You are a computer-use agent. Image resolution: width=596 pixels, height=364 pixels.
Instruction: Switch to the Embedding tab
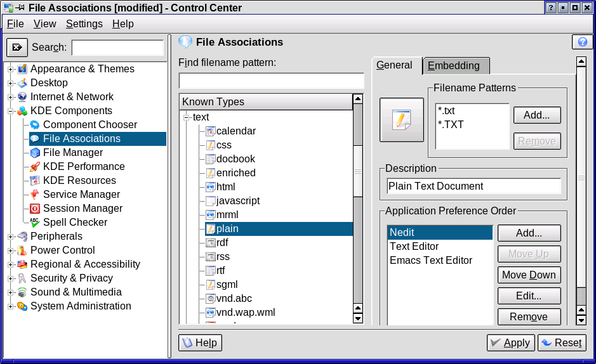[x=454, y=66]
